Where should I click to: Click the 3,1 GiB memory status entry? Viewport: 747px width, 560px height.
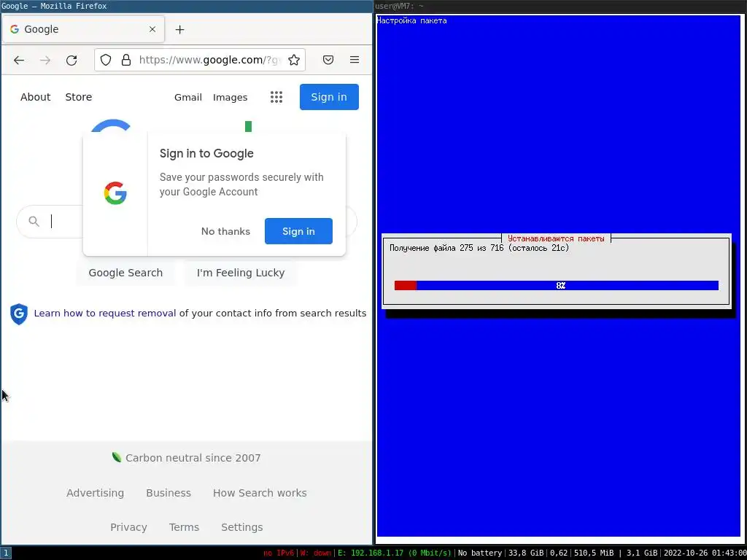(x=641, y=553)
